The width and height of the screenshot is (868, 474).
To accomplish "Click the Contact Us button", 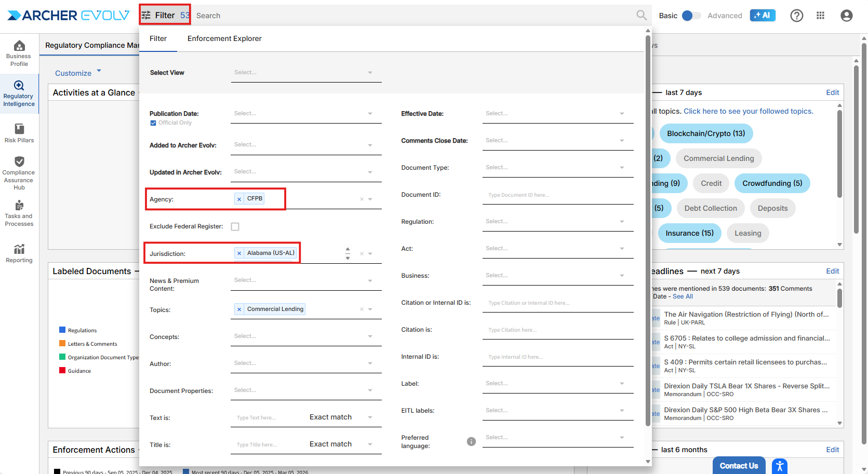I will coord(739,466).
